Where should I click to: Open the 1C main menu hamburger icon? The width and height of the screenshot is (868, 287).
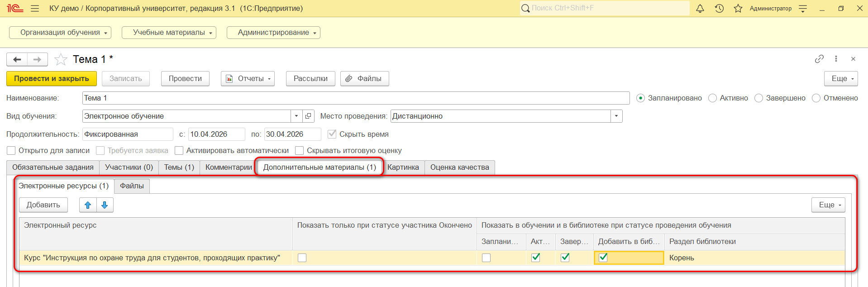35,8
